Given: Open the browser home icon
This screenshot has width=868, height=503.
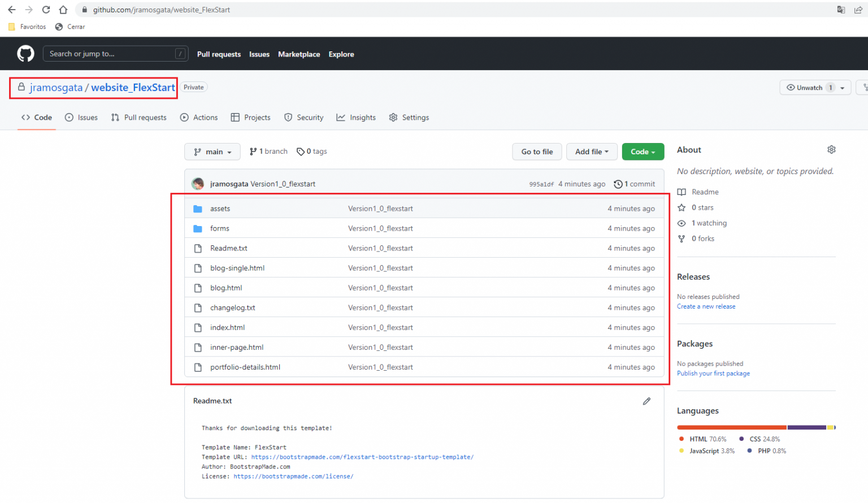Looking at the screenshot, I should coord(63,10).
